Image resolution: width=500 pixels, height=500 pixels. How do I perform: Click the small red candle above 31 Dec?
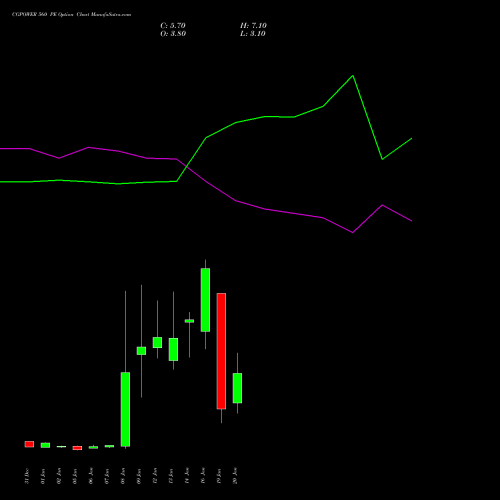(29, 444)
